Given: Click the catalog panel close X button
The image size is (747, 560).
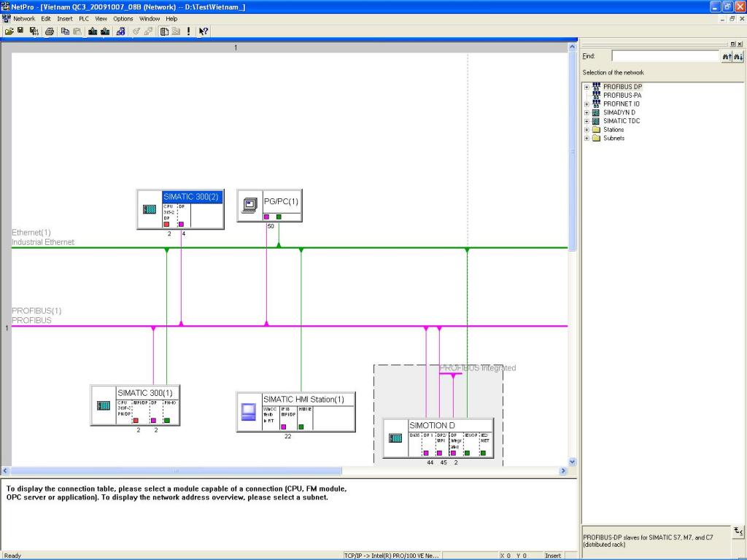Looking at the screenshot, I should tap(740, 44).
